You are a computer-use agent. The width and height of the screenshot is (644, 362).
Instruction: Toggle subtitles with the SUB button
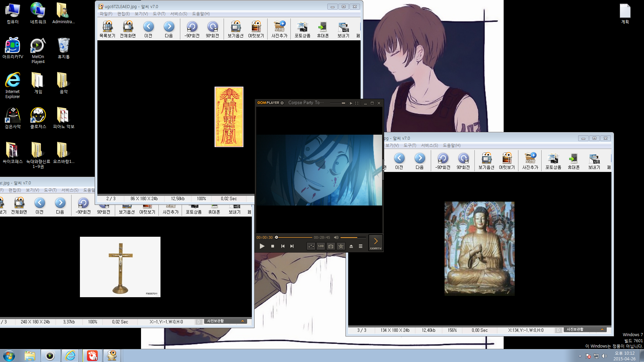[321, 246]
